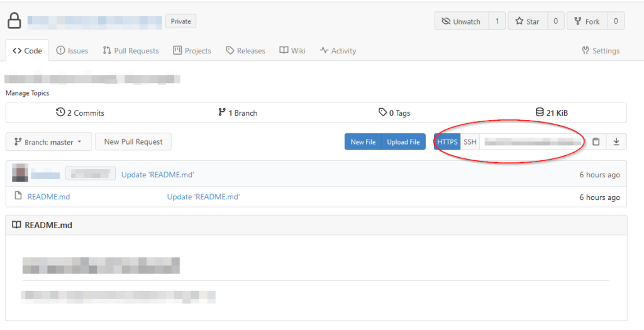This screenshot has height=330, width=644.
Task: Open the Branch: master dropdown
Action: point(48,142)
